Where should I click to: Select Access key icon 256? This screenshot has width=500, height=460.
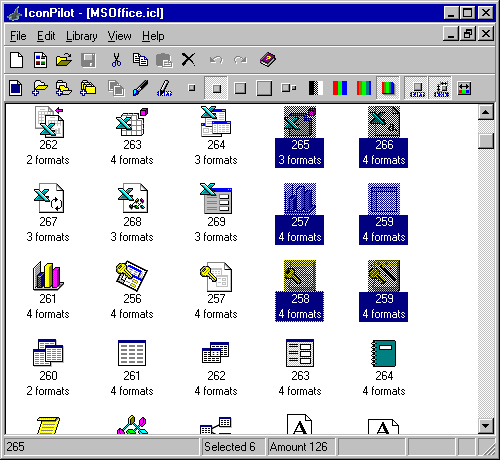[132, 290]
